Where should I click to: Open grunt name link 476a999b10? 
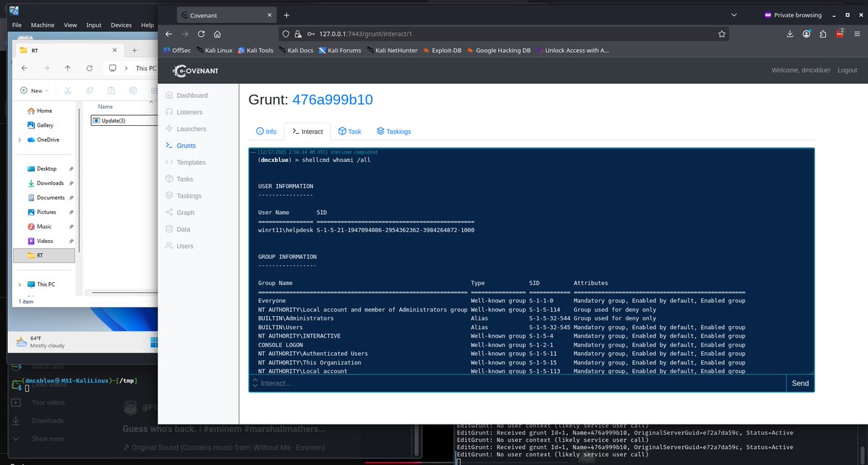click(x=333, y=100)
